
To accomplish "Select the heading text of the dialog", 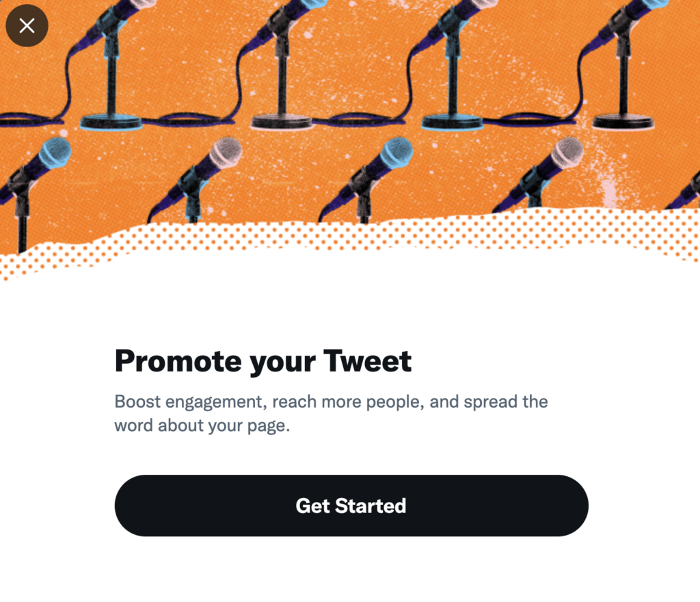I will coord(263,361).
